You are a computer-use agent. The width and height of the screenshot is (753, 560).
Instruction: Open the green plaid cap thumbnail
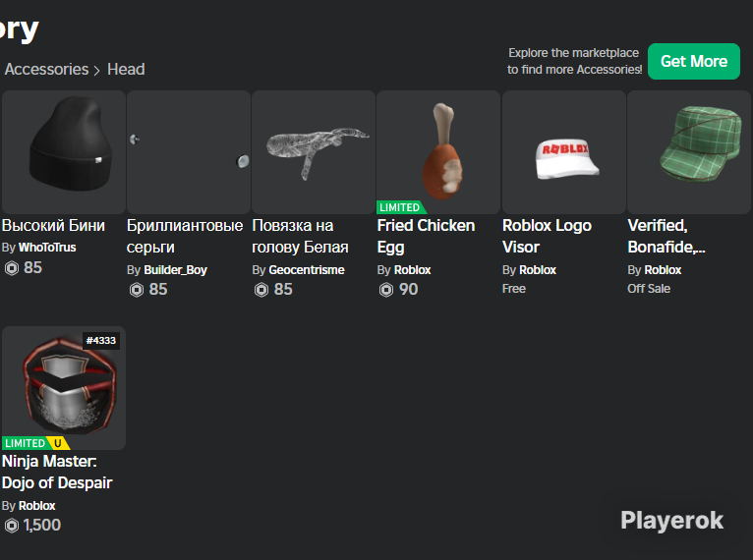689,151
